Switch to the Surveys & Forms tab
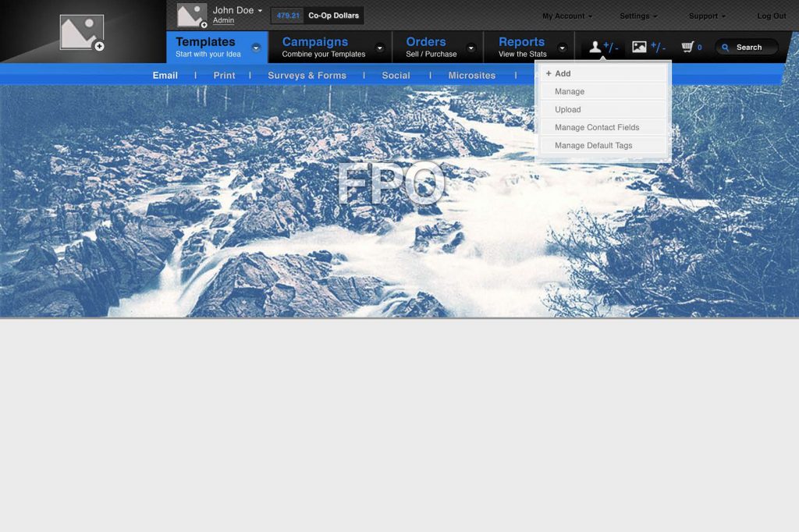Screen dimensions: 799x532 coord(307,76)
